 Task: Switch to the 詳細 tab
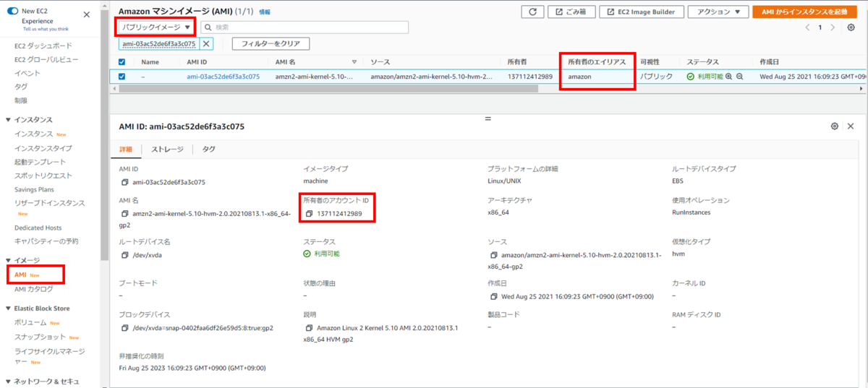click(x=126, y=149)
